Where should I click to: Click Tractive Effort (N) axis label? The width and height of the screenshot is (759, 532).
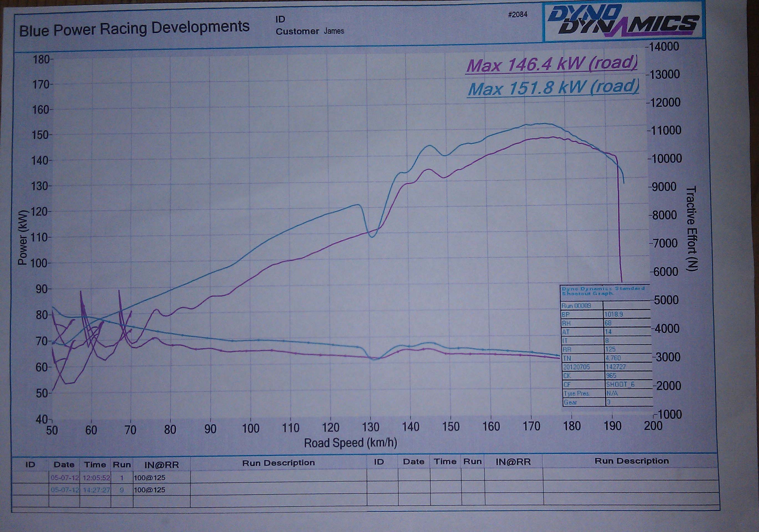[691, 229]
